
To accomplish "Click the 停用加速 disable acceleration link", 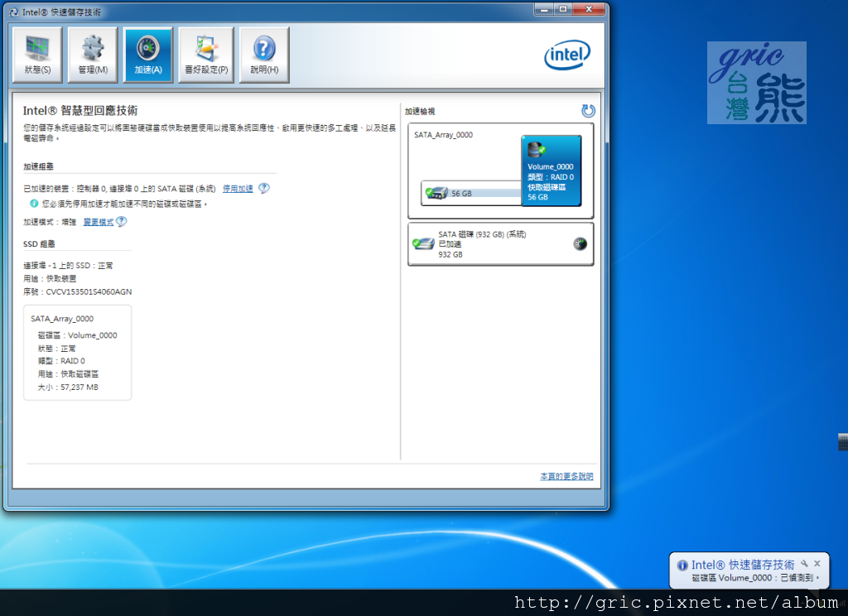I will pyautogui.click(x=238, y=189).
